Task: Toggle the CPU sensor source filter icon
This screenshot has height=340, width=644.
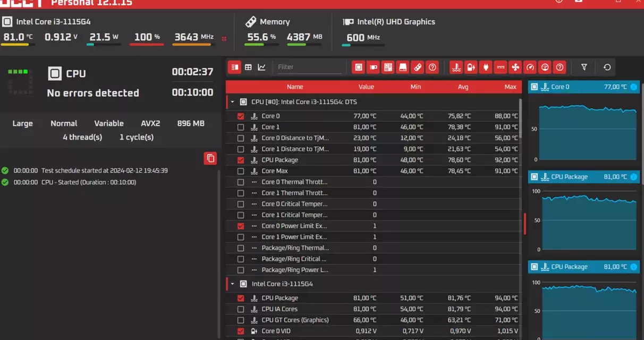Action: tap(359, 67)
